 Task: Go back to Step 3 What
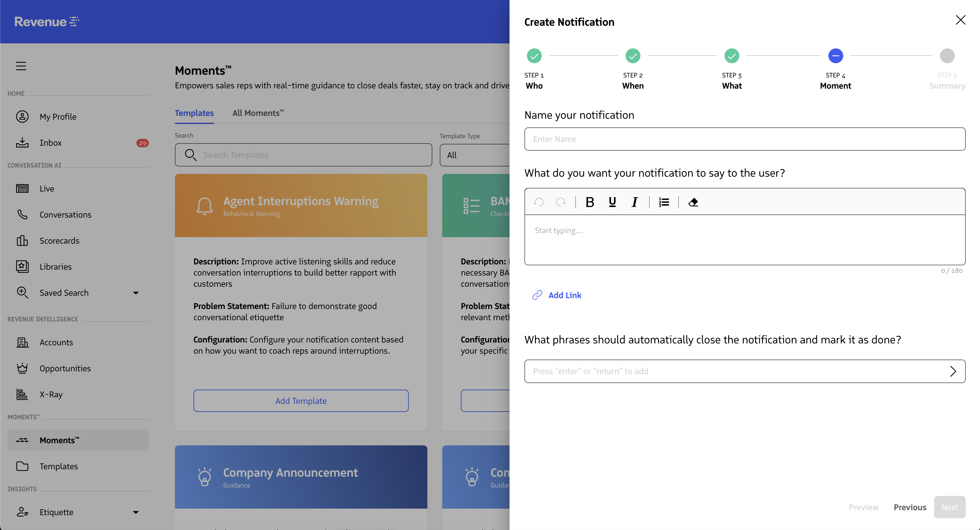(732, 55)
